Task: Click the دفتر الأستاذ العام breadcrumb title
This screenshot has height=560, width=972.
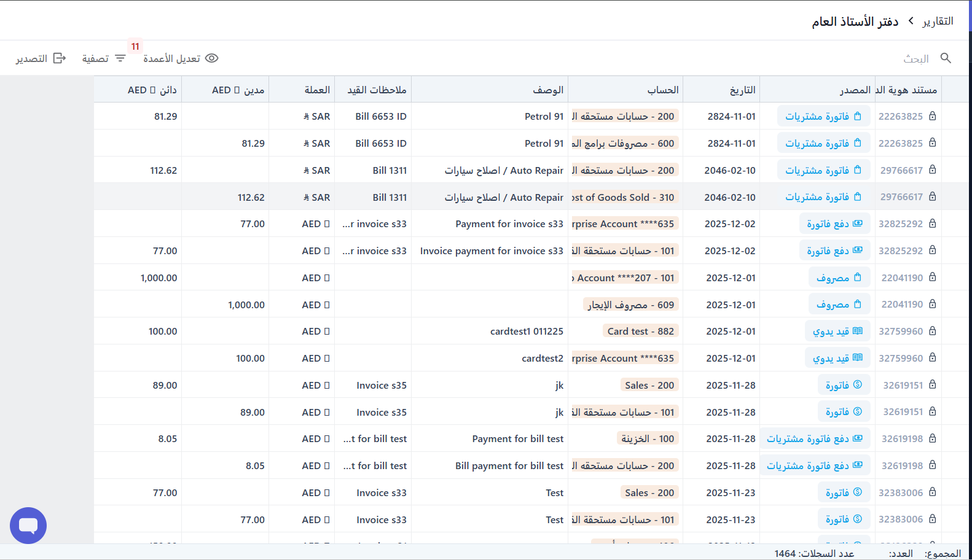Action: 855,21
